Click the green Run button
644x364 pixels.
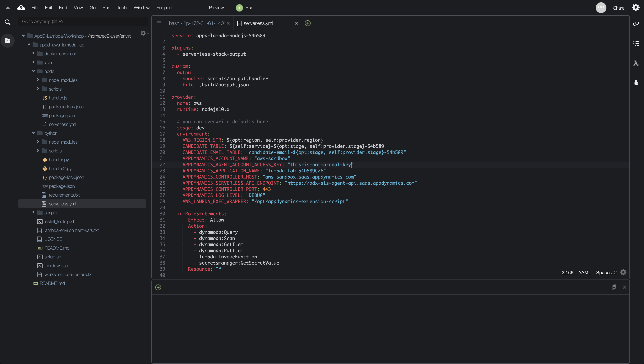245,8
